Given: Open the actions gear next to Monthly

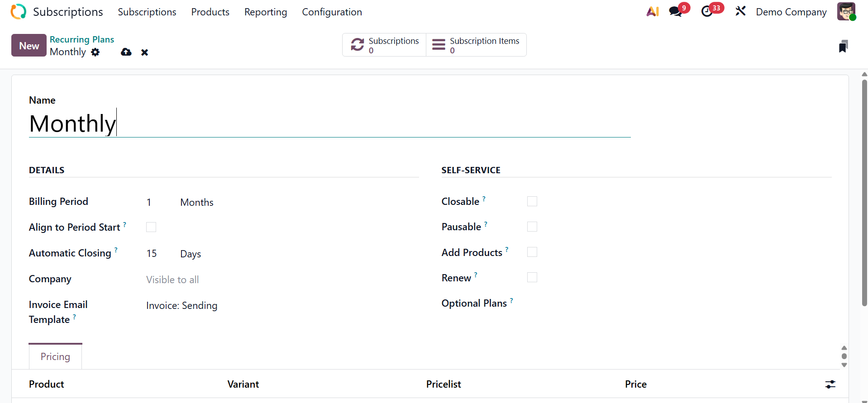Looking at the screenshot, I should (x=95, y=52).
